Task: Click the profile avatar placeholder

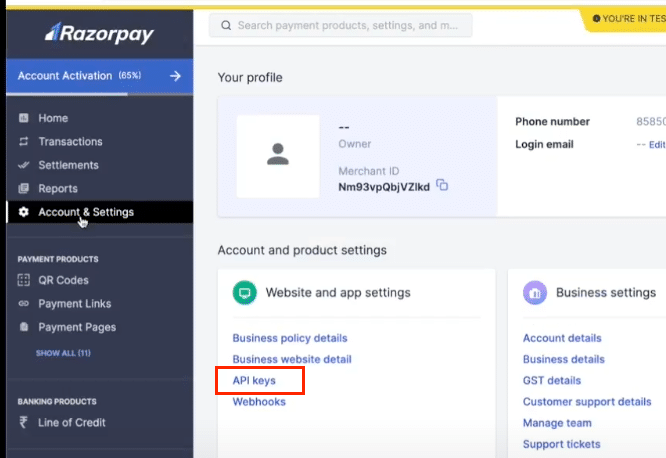Action: tap(278, 156)
